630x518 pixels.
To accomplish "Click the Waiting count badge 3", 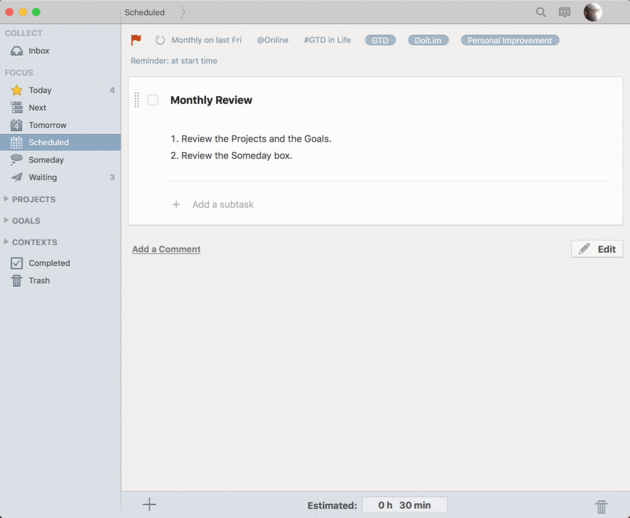I will tap(112, 177).
